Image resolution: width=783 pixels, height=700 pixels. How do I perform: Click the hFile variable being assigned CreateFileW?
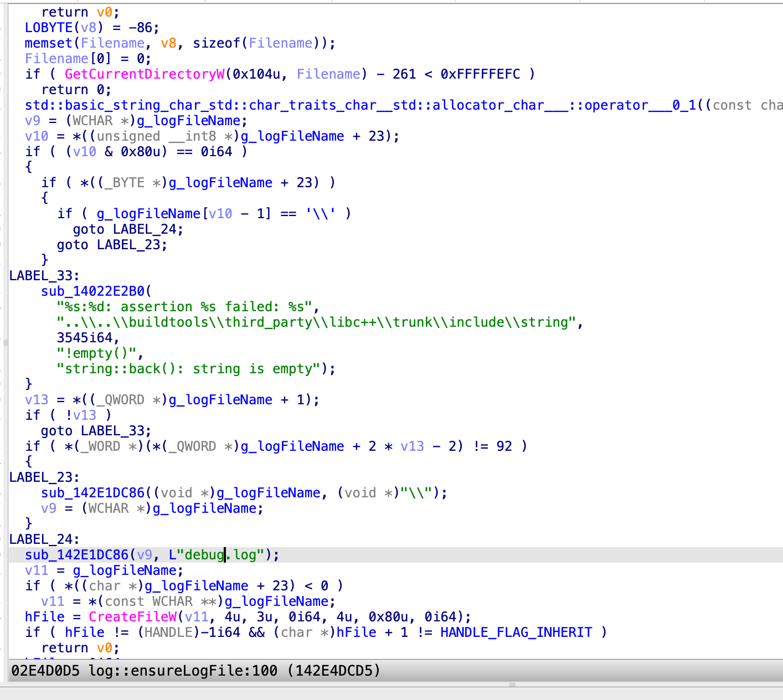44,617
